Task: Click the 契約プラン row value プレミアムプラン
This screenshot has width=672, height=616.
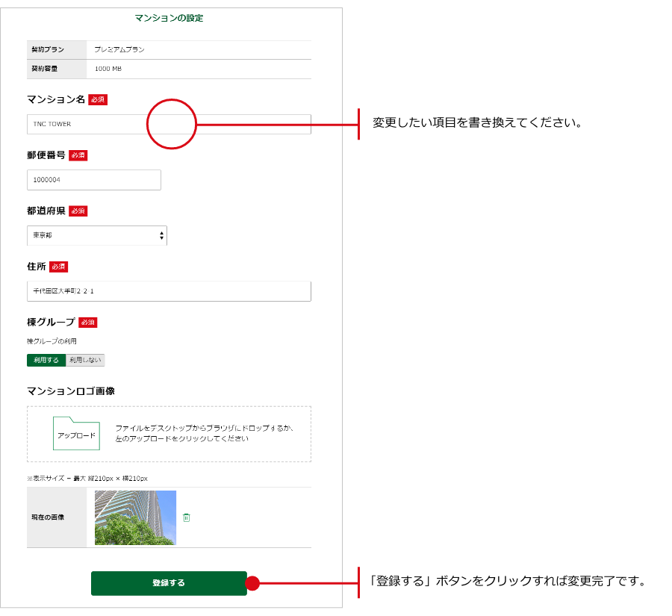Action: click(119, 49)
